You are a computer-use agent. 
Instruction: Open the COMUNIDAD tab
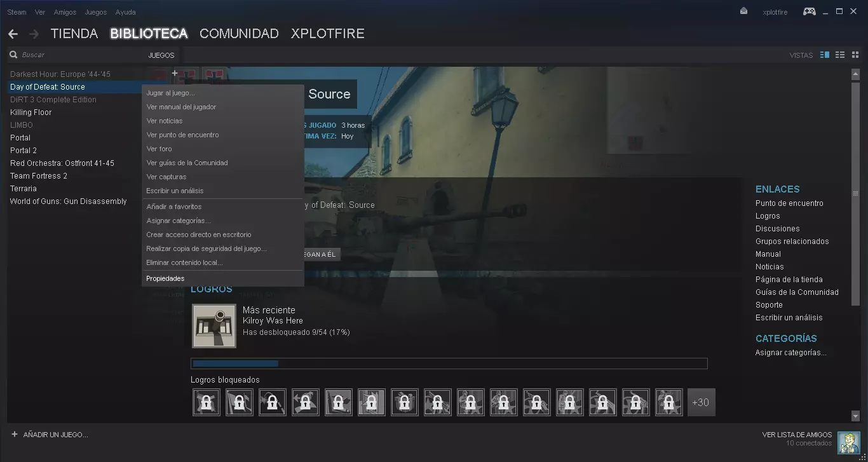pos(239,34)
